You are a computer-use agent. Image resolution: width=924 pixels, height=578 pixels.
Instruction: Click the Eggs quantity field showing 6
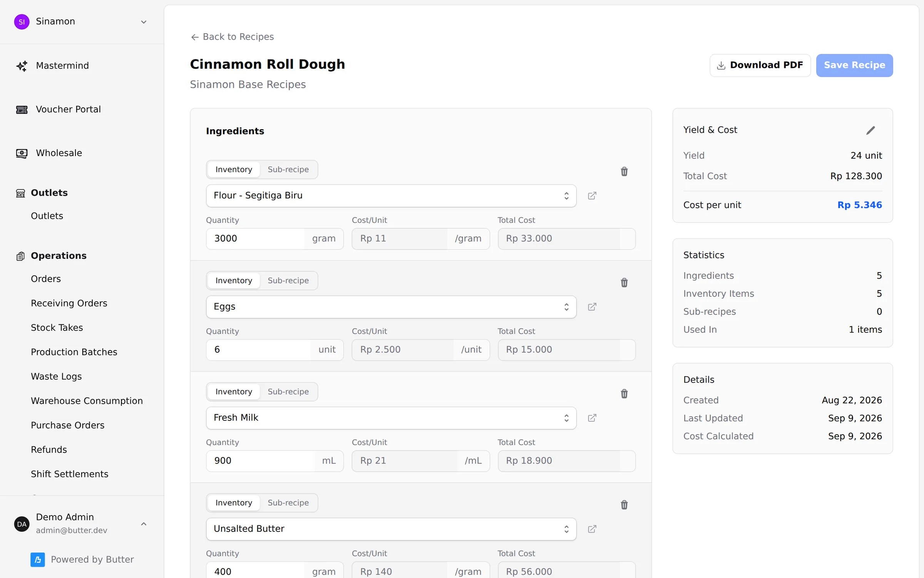[258, 349]
